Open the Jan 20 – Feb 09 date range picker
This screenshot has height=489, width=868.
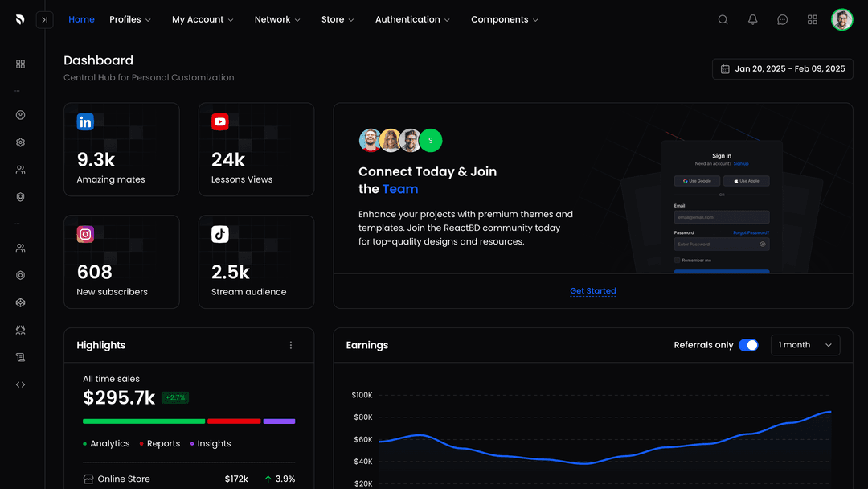[782, 68]
